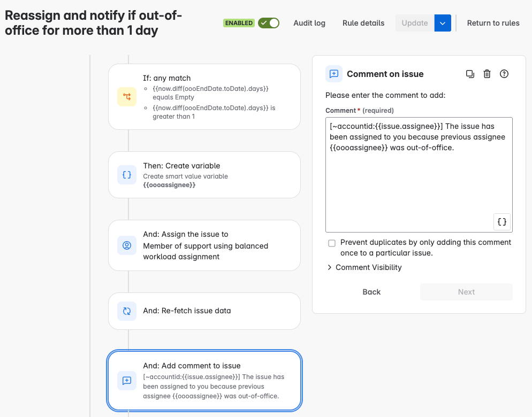The height and width of the screenshot is (417, 532).
Task: Insert smart value using braces button
Action: click(501, 222)
